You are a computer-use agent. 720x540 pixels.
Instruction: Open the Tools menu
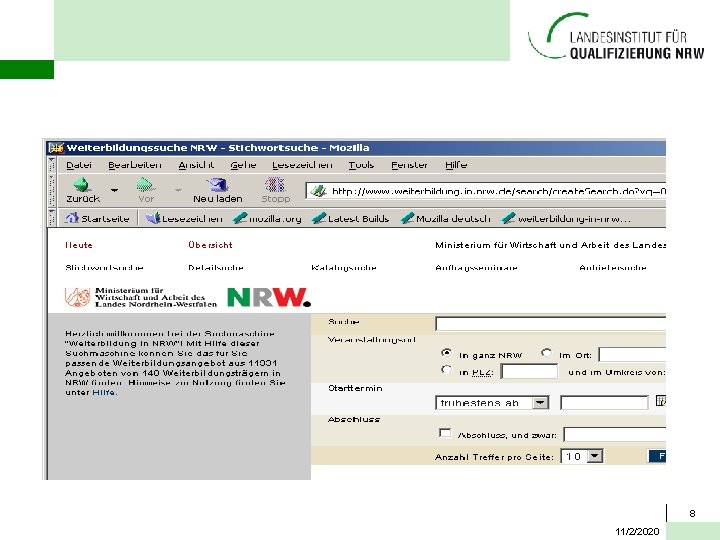361,165
